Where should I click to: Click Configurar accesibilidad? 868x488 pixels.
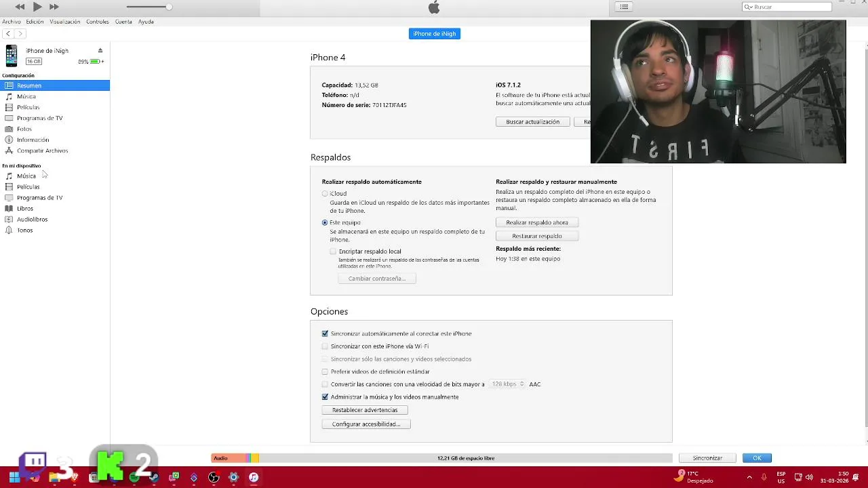(366, 424)
